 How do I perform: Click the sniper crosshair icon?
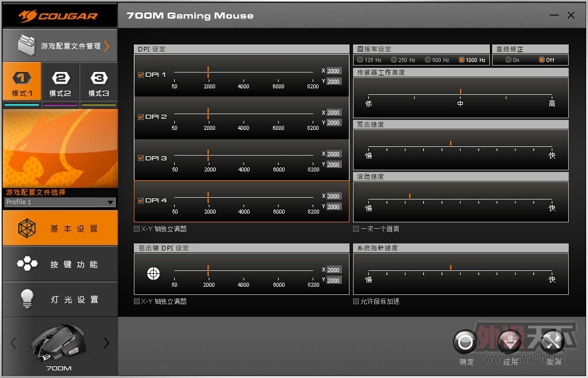click(153, 274)
